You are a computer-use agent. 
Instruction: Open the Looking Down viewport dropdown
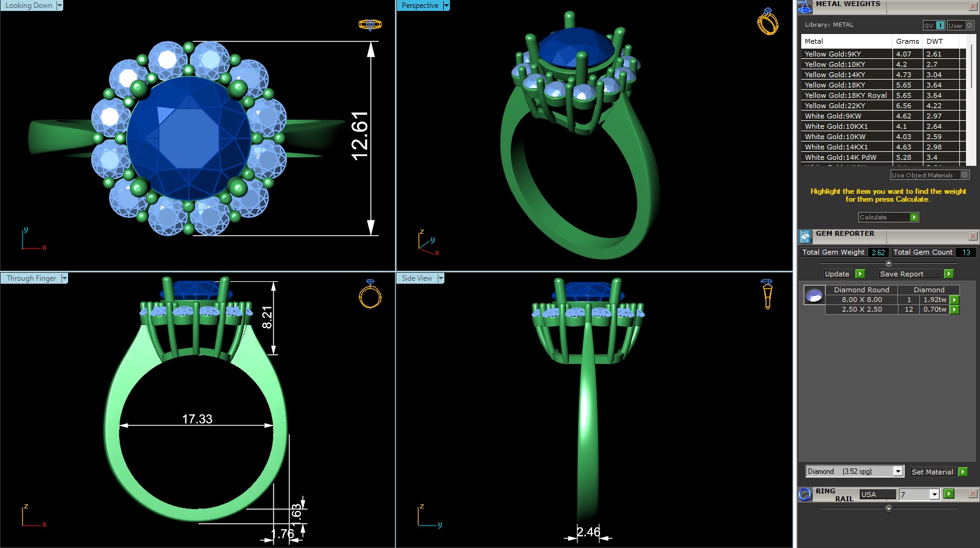coord(60,5)
